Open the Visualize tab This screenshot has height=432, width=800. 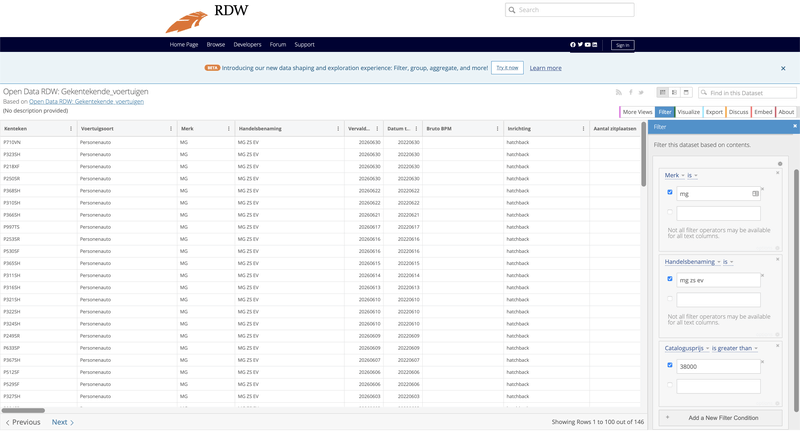point(688,112)
